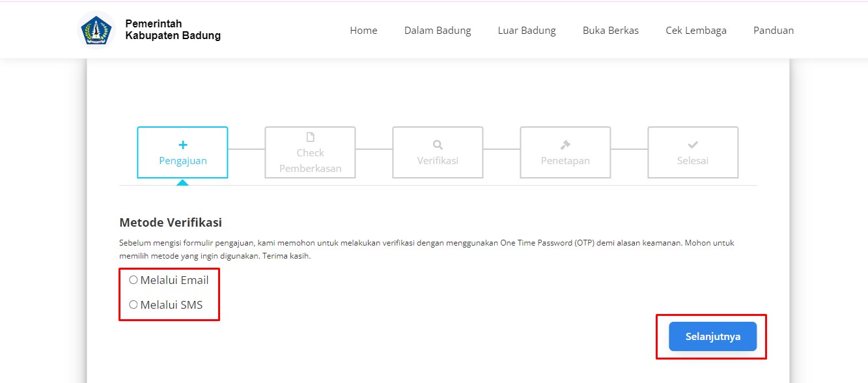Click Pemerintah Kabupaten Badung site title
868x383 pixels.
pyautogui.click(x=173, y=30)
